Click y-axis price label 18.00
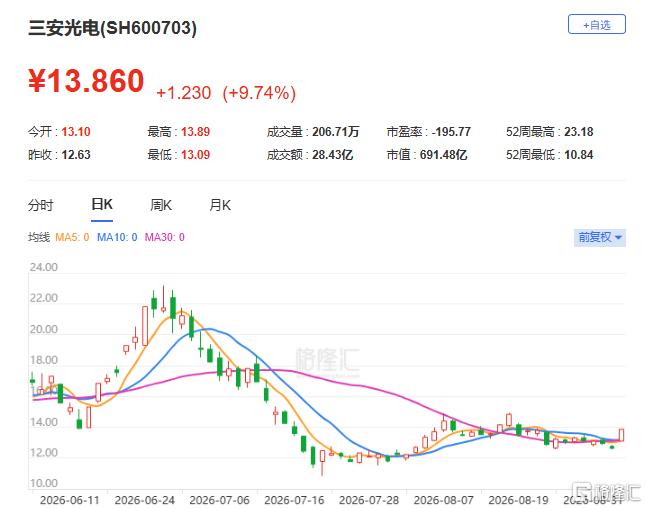Image resolution: width=647 pixels, height=509 pixels. [x=44, y=360]
